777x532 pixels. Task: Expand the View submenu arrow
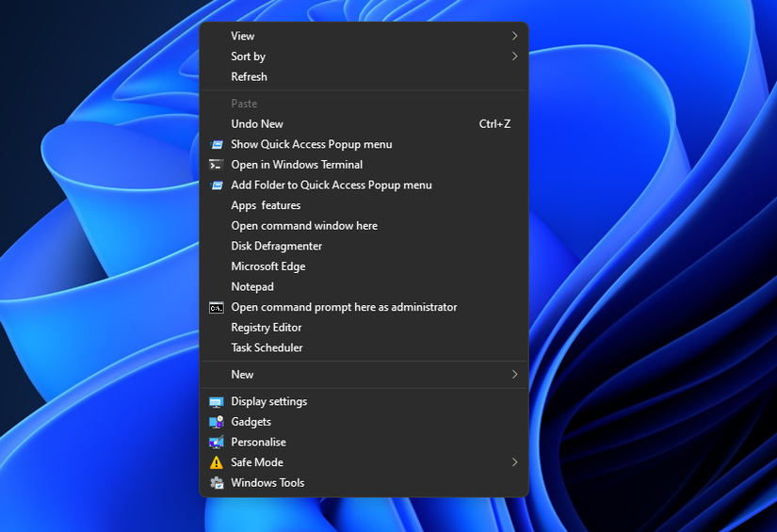(x=514, y=37)
